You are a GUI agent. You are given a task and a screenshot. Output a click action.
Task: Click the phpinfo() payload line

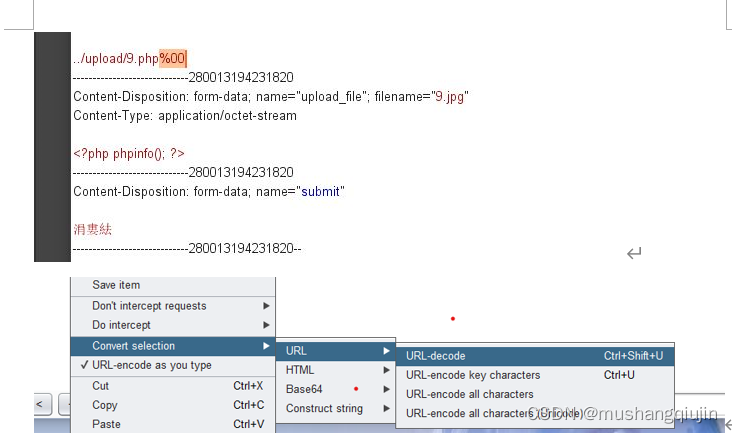129,154
